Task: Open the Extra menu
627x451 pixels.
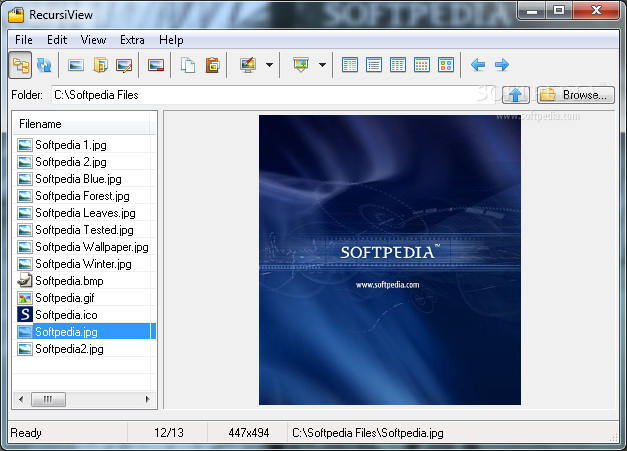Action: 132,40
